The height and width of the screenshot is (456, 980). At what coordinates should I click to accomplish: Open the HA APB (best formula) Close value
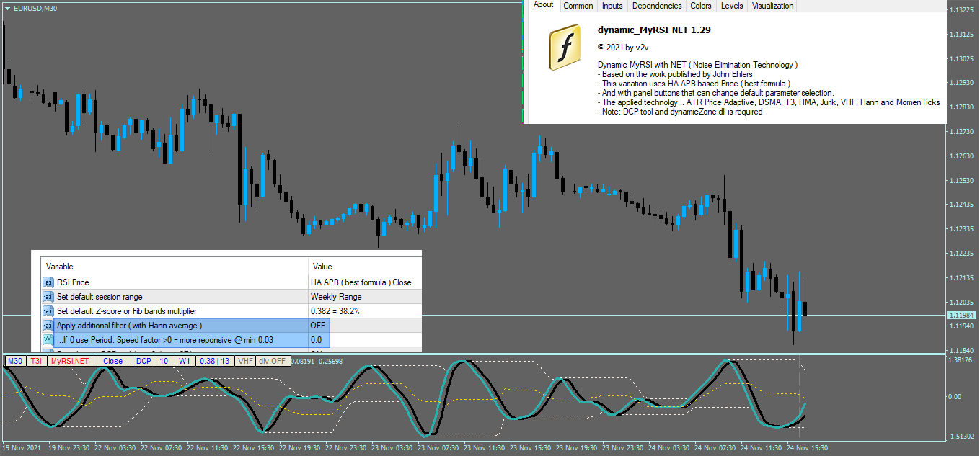(x=364, y=282)
